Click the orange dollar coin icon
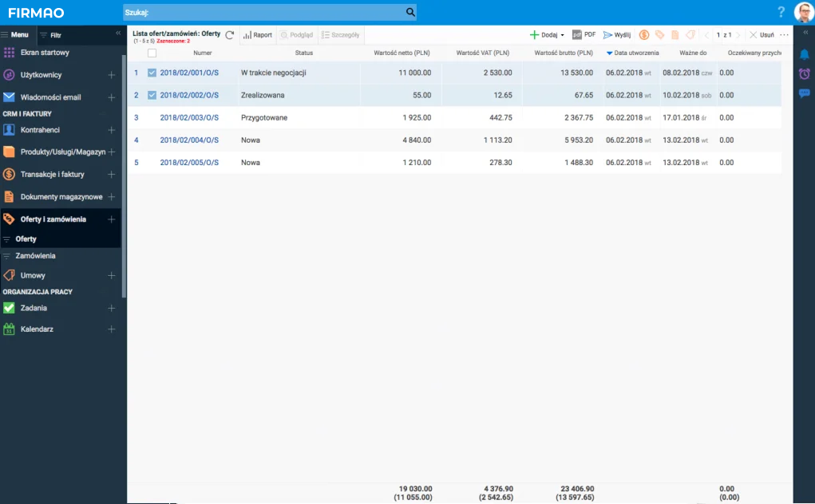The width and height of the screenshot is (815, 504). [x=643, y=35]
